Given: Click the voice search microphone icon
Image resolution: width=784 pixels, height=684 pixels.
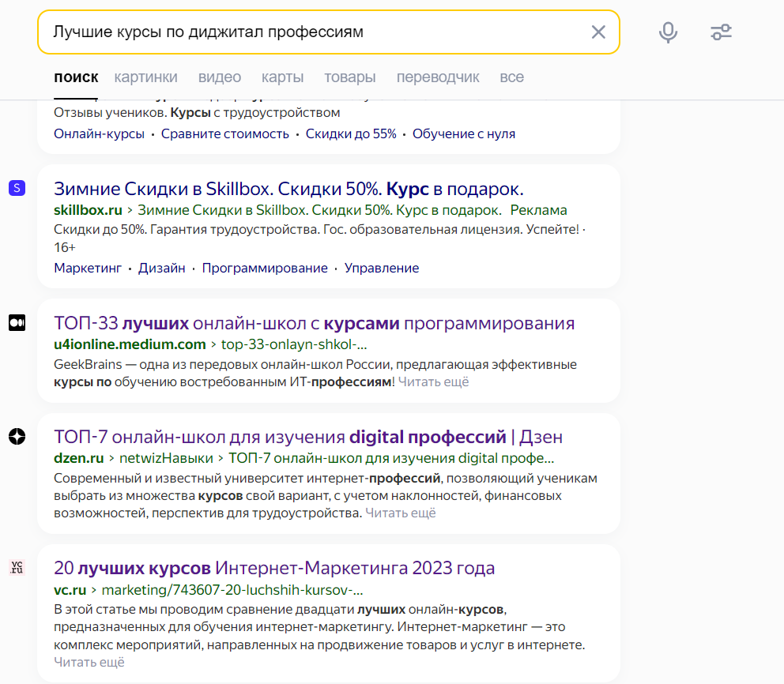Looking at the screenshot, I should pos(668,32).
